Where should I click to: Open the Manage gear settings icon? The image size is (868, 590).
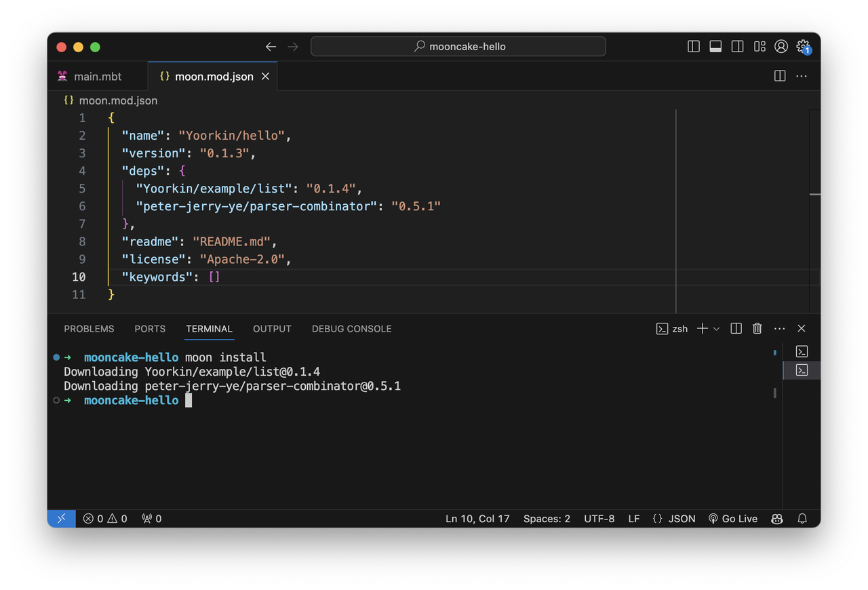pyautogui.click(x=803, y=47)
